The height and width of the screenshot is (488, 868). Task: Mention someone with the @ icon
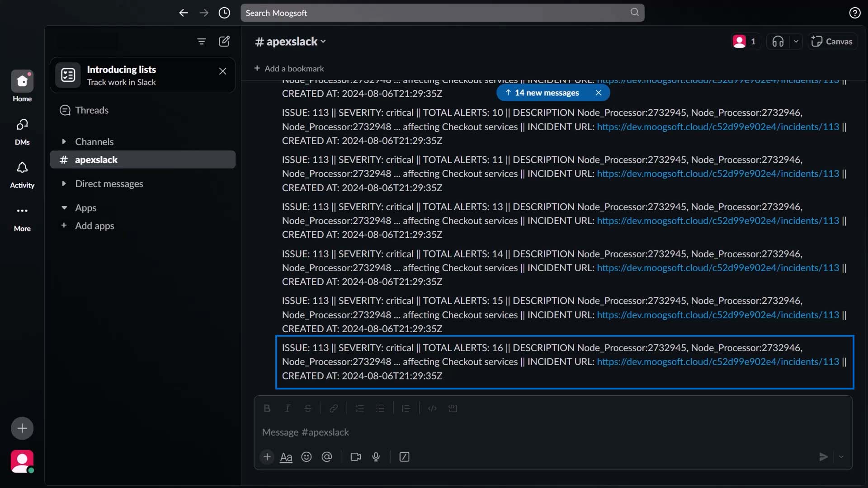pos(327,457)
